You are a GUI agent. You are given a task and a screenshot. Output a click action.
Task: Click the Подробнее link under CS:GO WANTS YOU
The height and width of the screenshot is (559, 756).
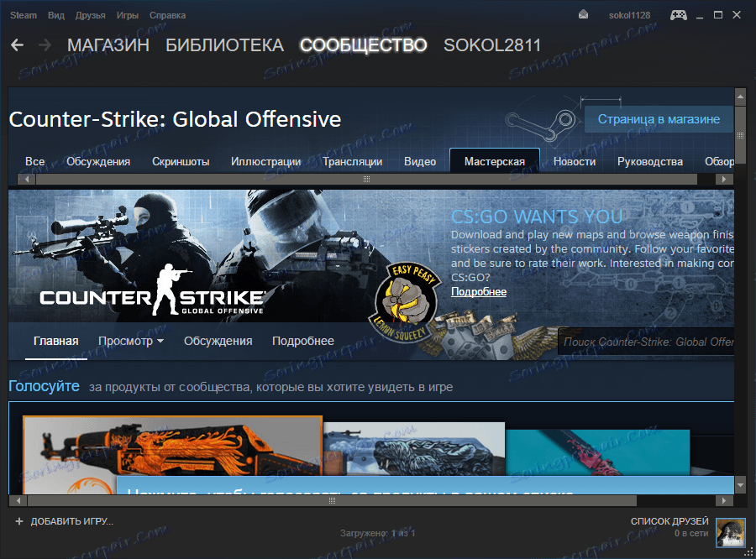(x=479, y=291)
